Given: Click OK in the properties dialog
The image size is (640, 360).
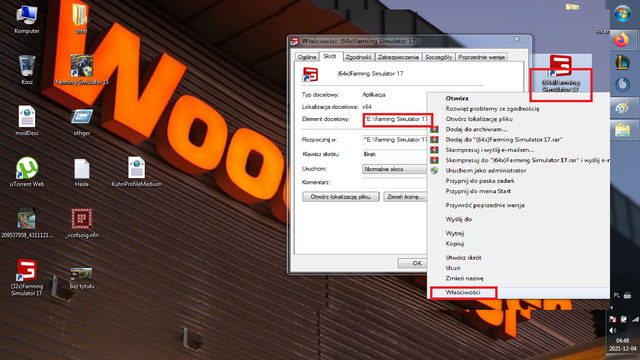Looking at the screenshot, I should click(413, 263).
